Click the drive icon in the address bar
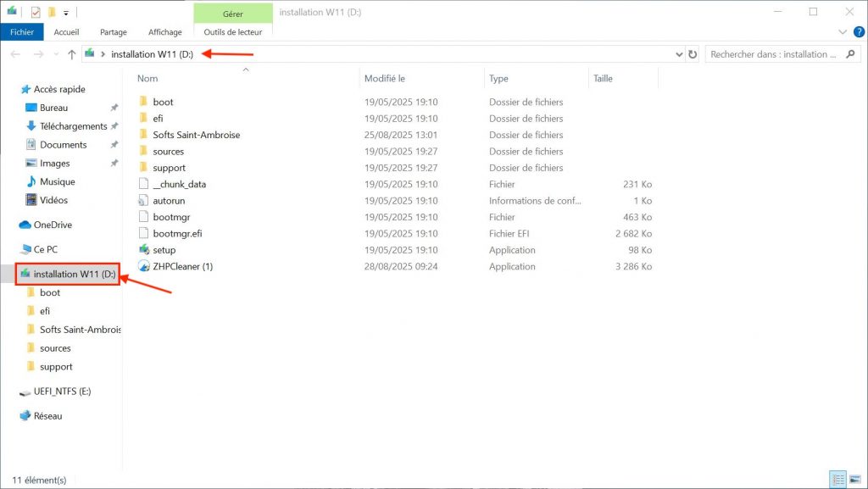868x489 pixels. point(90,53)
